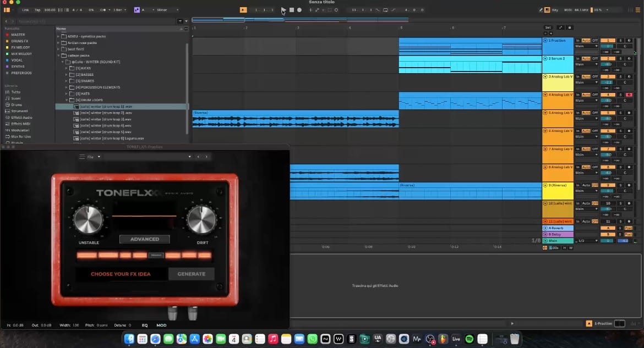Click next preset arrow in TONEFLX header

[x=206, y=157]
